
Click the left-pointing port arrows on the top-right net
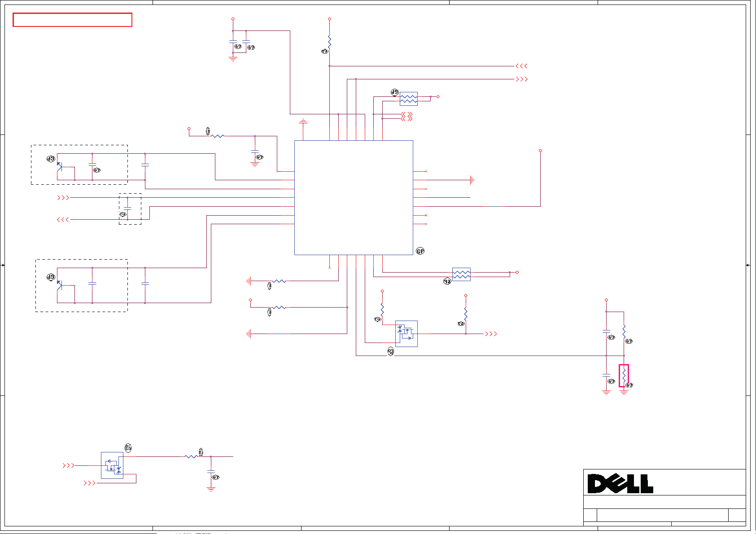coord(521,66)
